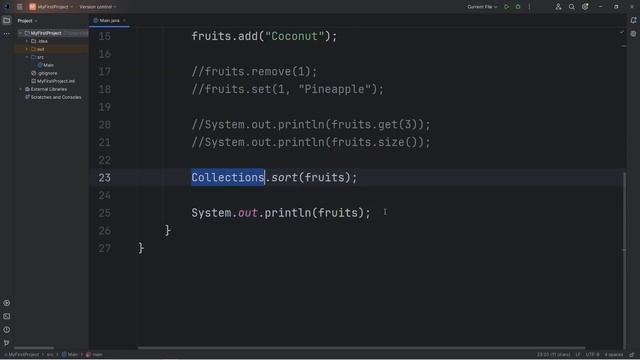Image resolution: width=640 pixels, height=360 pixels.
Task: Open the Database tool window icon
Action: 633,34
